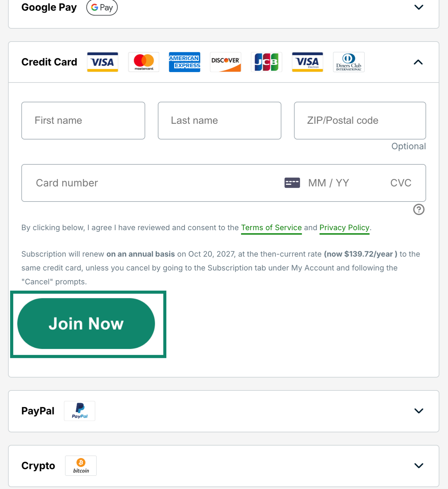Viewport: 448px width, 489px height.
Task: Expand the PayPal payment section
Action: (418, 411)
